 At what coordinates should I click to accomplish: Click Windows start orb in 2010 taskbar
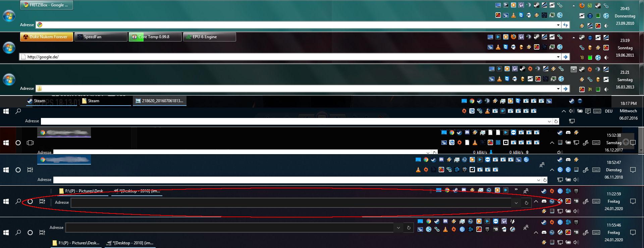[x=9, y=16]
